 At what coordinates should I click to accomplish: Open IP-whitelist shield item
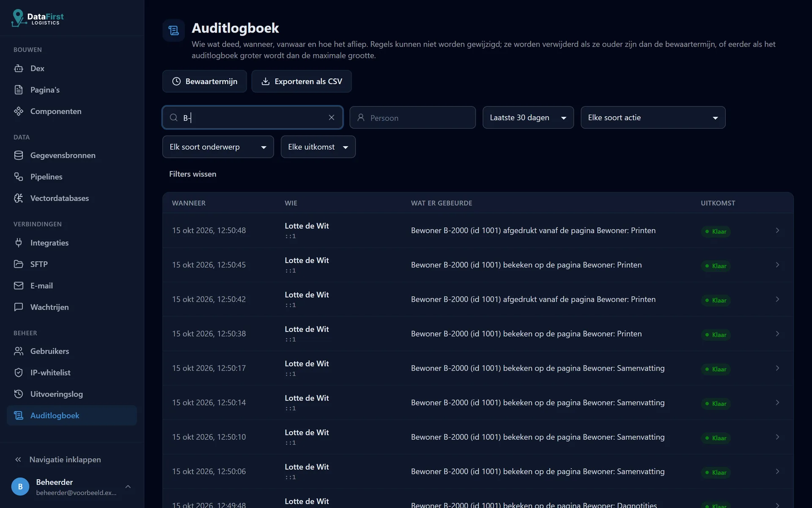point(72,373)
